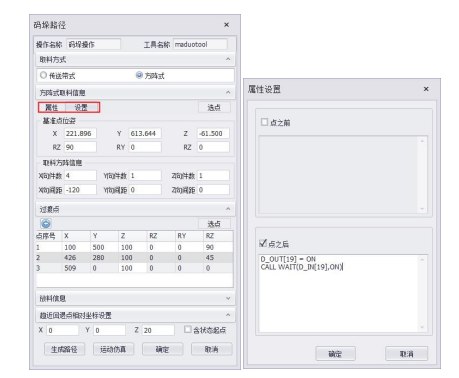Click the approach offset X field
This screenshot has width=459, height=378.
pyautogui.click(x=62, y=330)
